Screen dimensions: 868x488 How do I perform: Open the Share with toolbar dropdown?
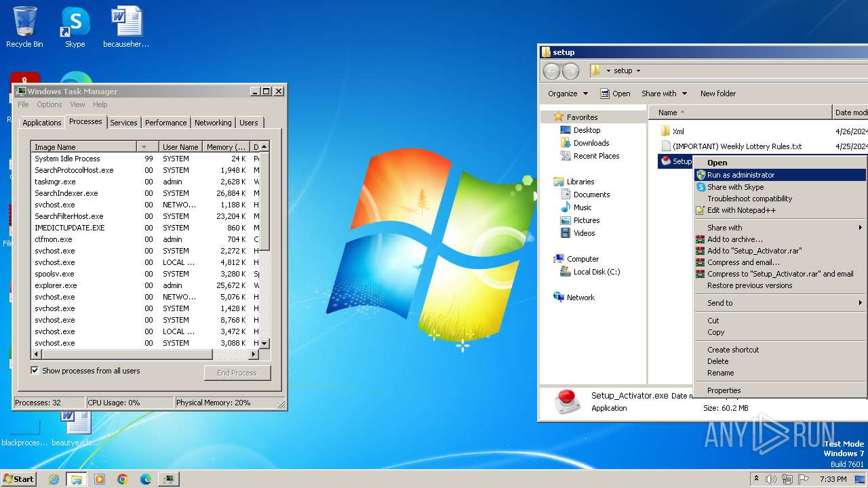tap(665, 94)
